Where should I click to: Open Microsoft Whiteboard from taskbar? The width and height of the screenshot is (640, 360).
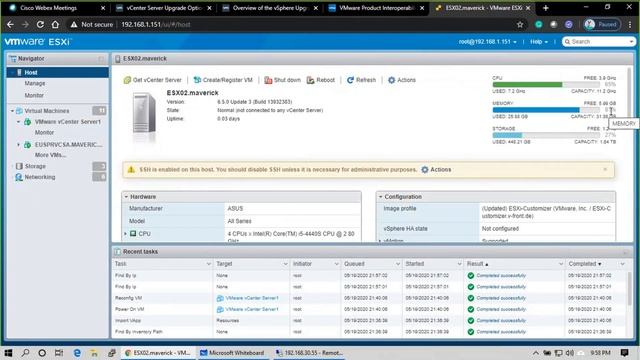[233, 353]
